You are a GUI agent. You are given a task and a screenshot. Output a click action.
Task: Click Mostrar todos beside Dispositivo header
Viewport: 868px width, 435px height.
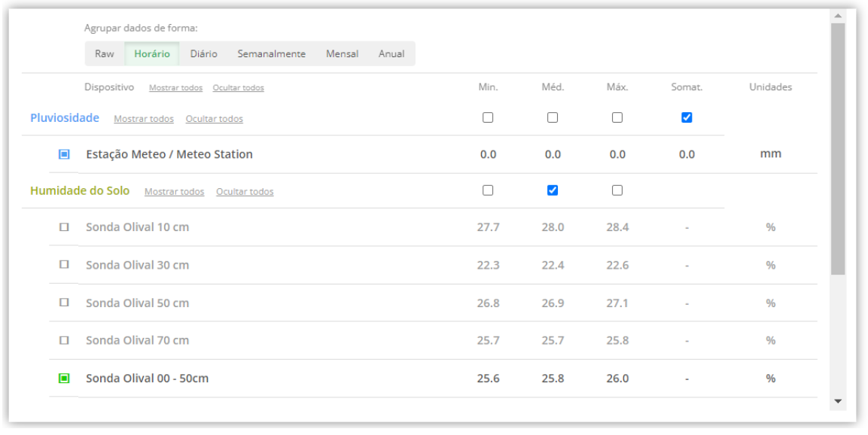[175, 88]
